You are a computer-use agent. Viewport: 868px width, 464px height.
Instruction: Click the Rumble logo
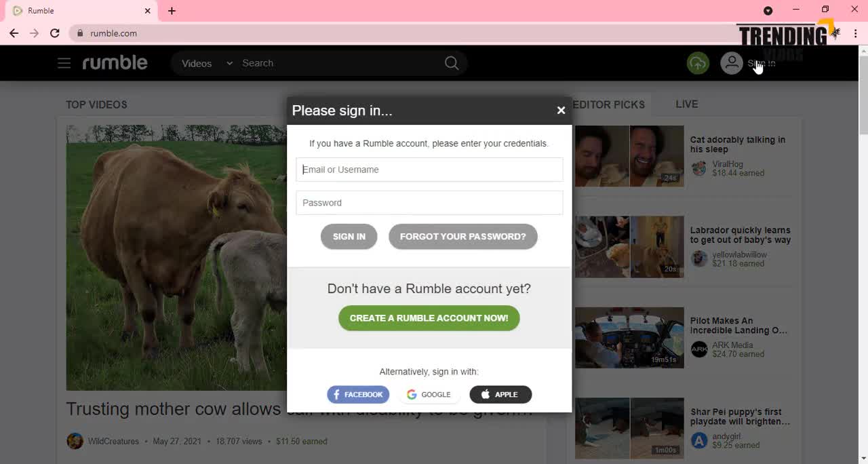[115, 62]
